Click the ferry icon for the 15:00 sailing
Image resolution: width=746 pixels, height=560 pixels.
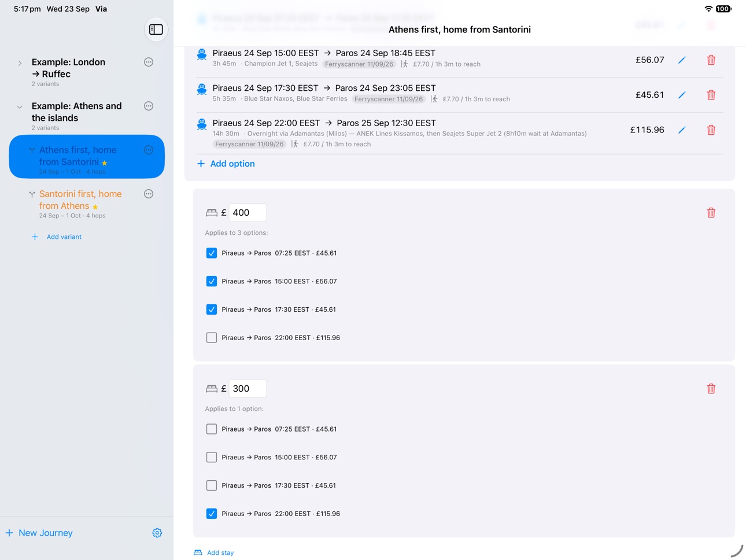click(202, 54)
